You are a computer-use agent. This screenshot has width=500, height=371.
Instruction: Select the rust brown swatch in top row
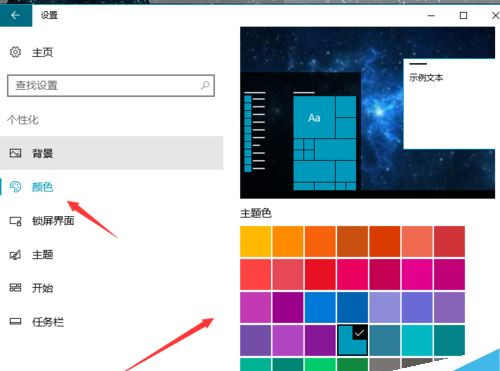pos(352,242)
